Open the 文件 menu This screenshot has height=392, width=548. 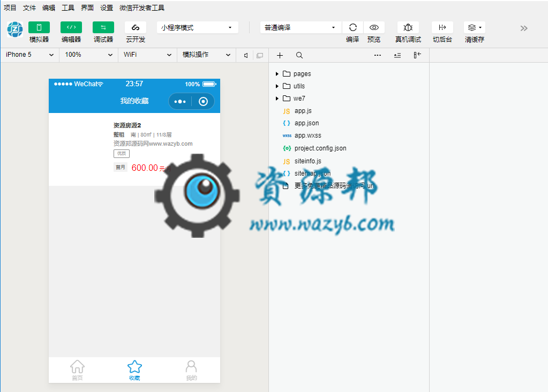coord(29,7)
